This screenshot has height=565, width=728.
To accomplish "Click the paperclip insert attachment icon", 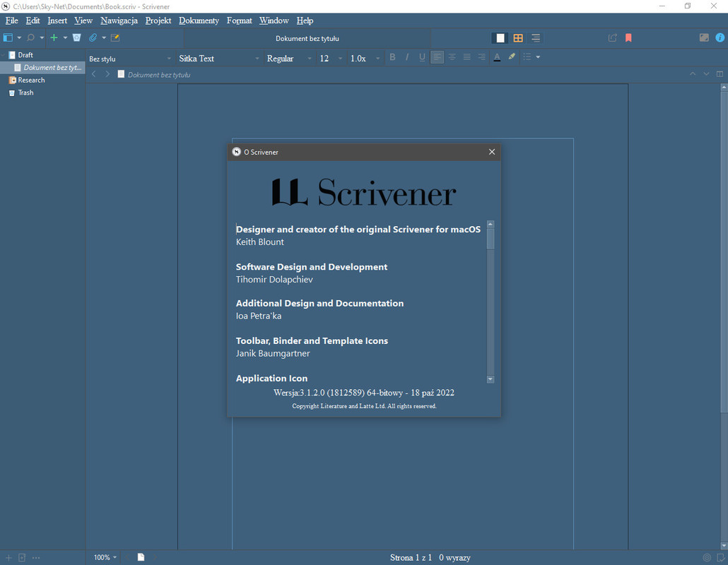I will (93, 37).
